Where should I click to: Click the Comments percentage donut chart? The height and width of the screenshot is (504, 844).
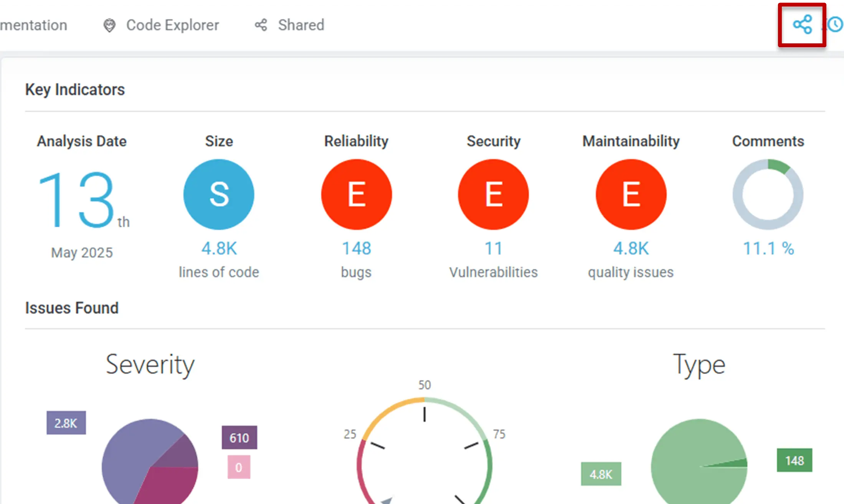[x=768, y=194]
